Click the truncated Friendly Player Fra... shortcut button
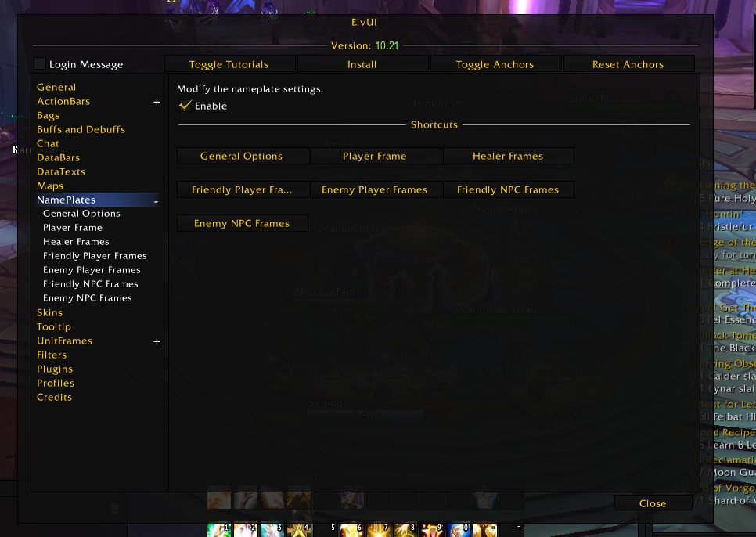Viewport: 756px width, 537px height. [x=242, y=189]
